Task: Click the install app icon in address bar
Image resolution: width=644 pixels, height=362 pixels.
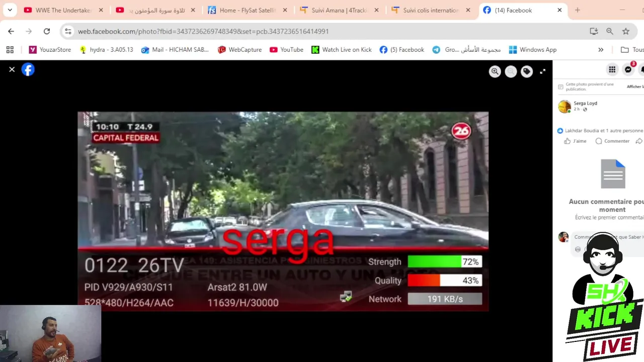Action: [594, 31]
